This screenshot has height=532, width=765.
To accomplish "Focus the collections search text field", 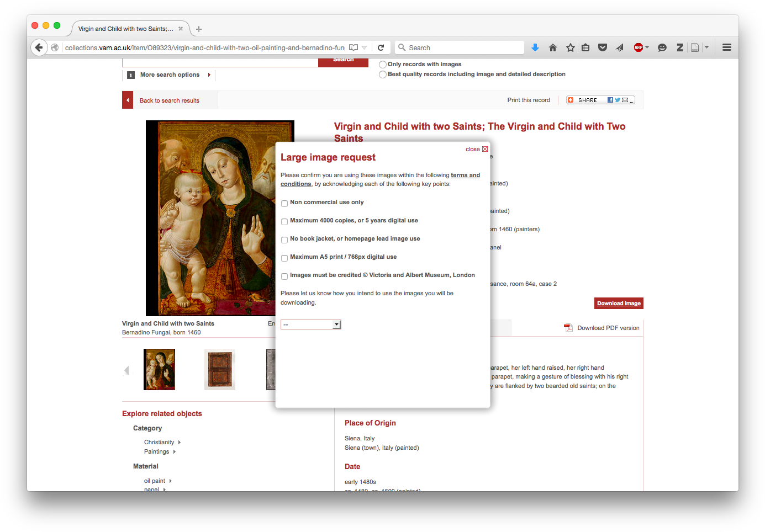I will pos(220,62).
